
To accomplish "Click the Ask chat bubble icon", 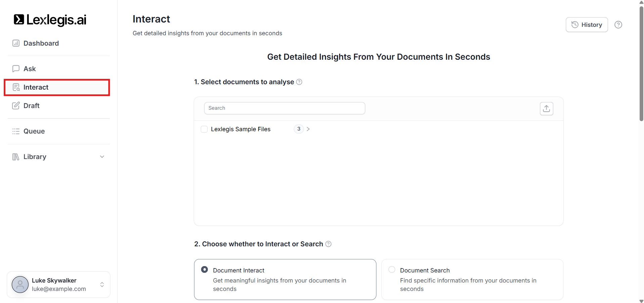I will pos(16,69).
